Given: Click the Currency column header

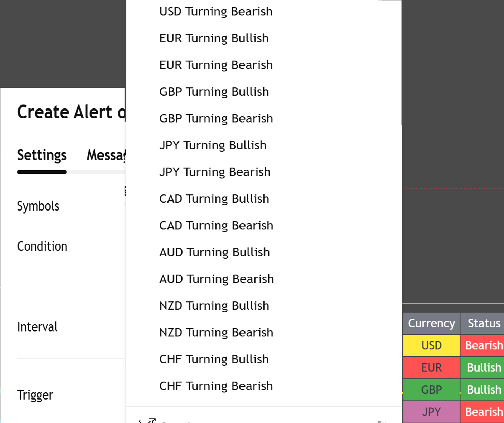Looking at the screenshot, I should pos(431,323).
